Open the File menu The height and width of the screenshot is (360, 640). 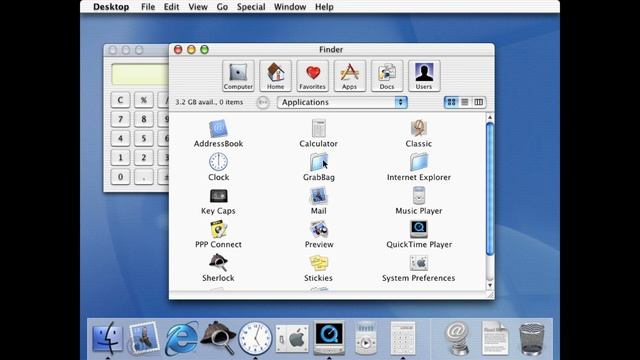pyautogui.click(x=148, y=7)
